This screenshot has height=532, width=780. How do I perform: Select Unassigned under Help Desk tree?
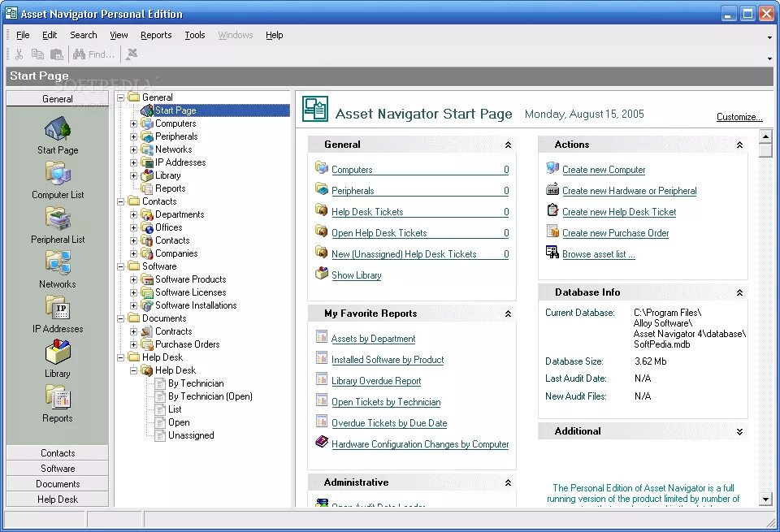(x=191, y=435)
